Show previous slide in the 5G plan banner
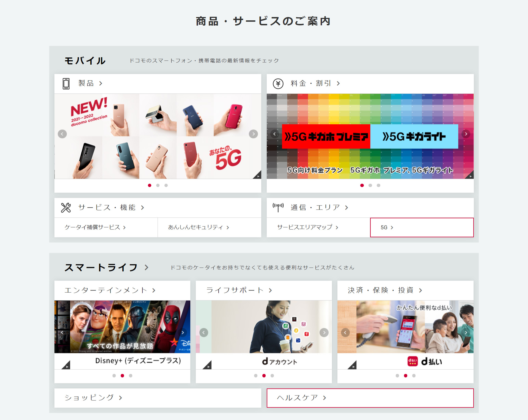Image resolution: width=528 pixels, height=420 pixels. pos(274,134)
